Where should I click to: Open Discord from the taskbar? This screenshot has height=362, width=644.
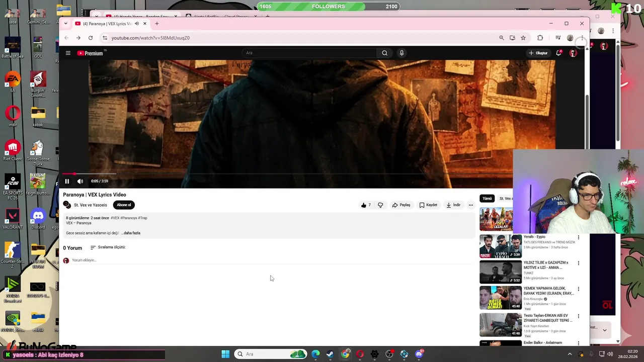[x=419, y=354]
